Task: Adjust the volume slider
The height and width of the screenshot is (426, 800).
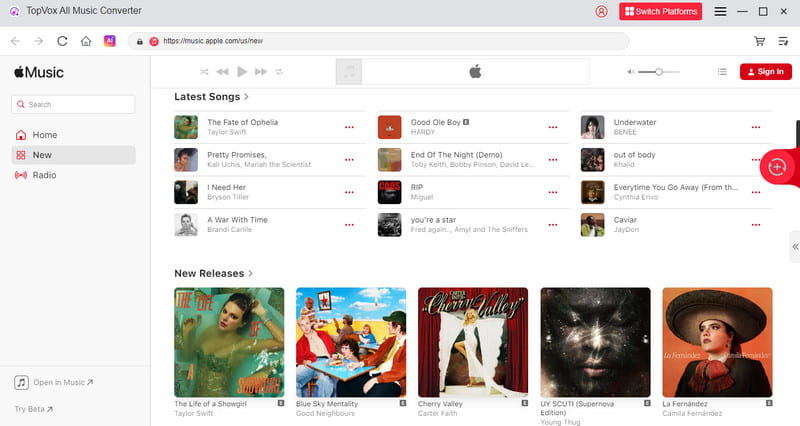Action: 659,72
